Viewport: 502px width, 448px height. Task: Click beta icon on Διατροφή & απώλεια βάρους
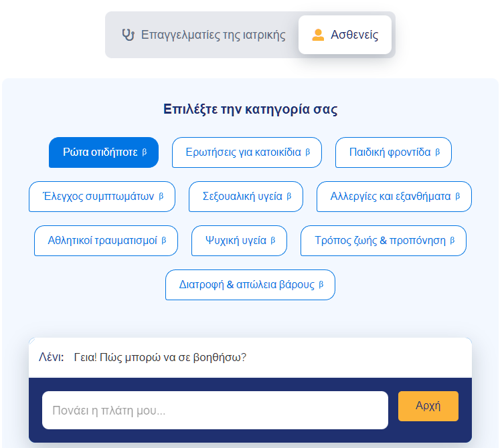coord(321,285)
